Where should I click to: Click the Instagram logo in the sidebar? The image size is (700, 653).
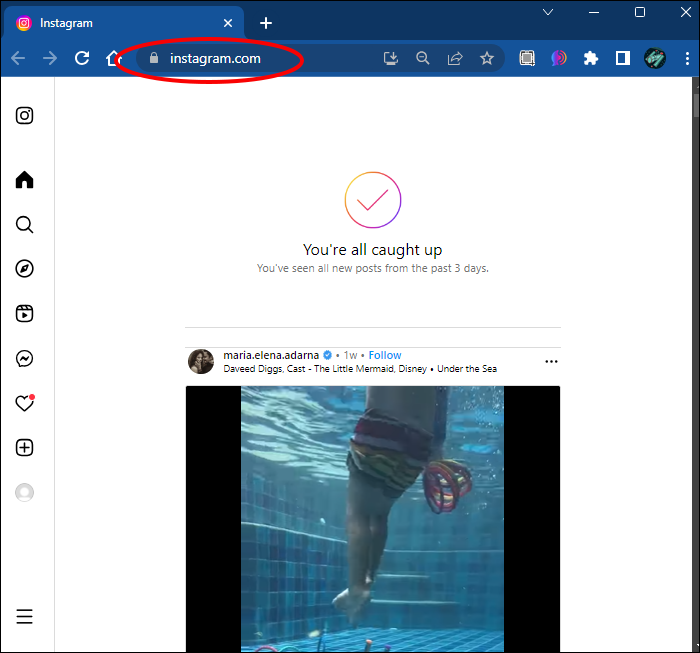point(24,116)
